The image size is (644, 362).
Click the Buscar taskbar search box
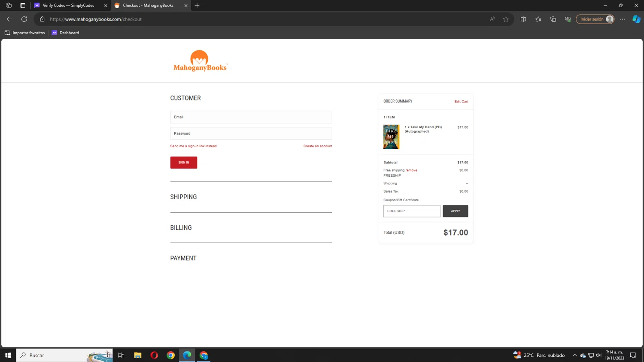pos(64,355)
